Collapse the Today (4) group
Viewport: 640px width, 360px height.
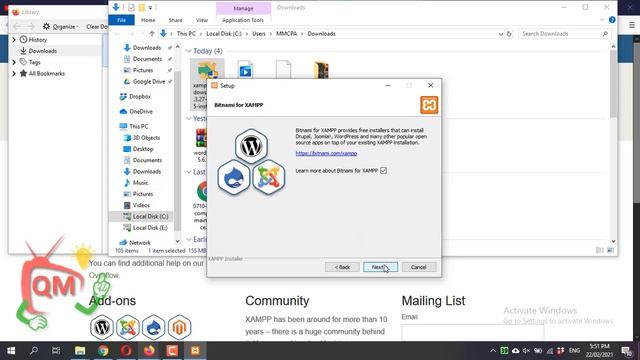(189, 51)
